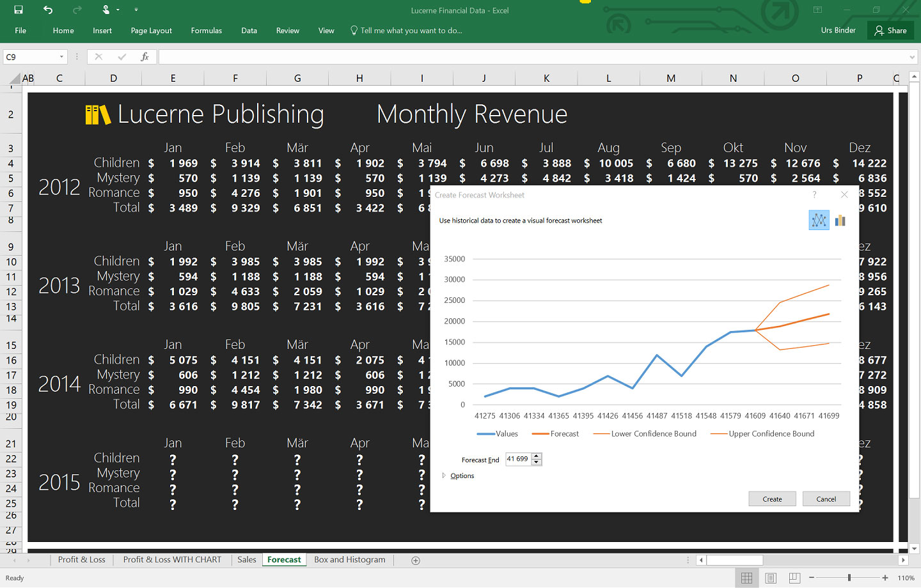Open the Insert ribbon tab
Screen dimensions: 921x588
pyautogui.click(x=102, y=31)
